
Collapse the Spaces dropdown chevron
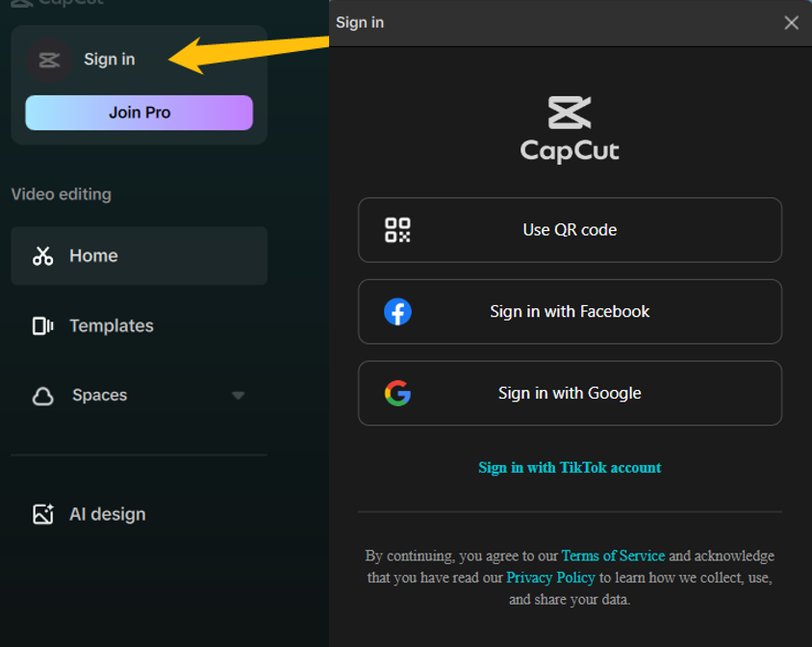point(238,395)
